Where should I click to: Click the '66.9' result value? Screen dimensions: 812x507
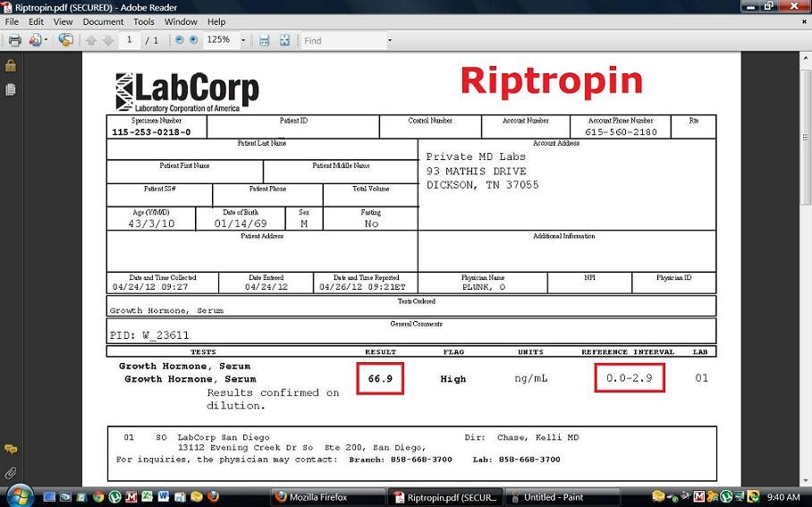tap(380, 378)
